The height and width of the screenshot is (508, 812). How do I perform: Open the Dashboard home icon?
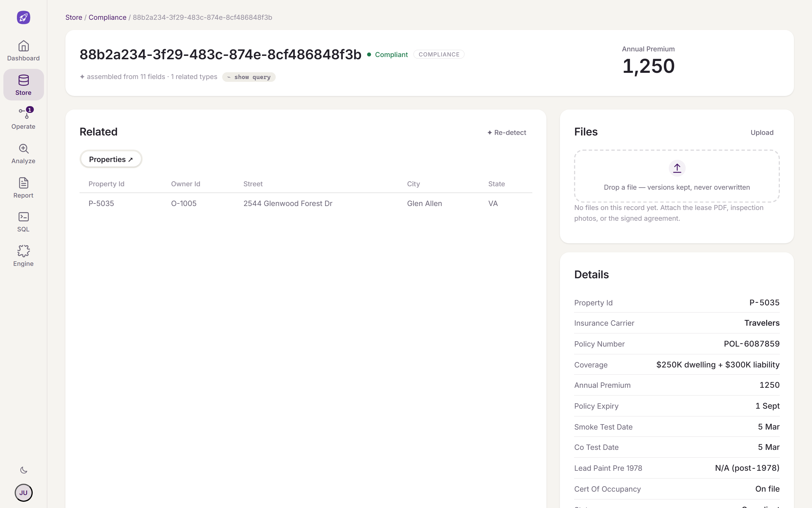(x=23, y=46)
